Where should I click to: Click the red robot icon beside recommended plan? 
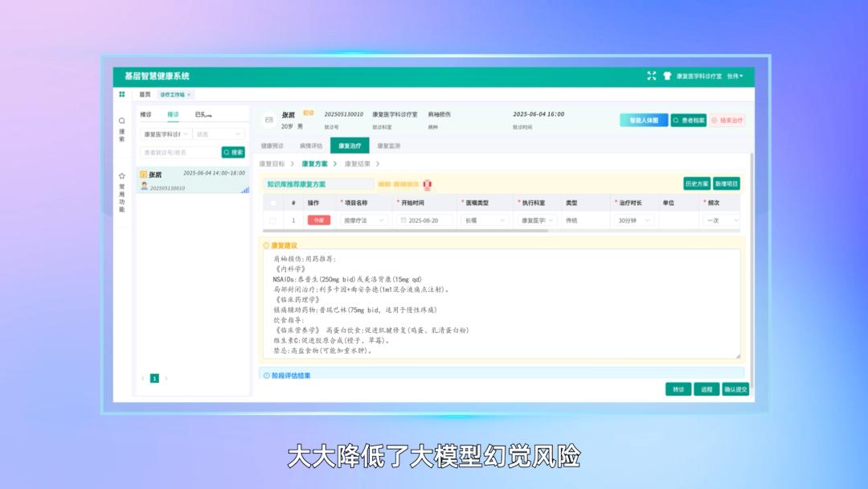pos(427,184)
